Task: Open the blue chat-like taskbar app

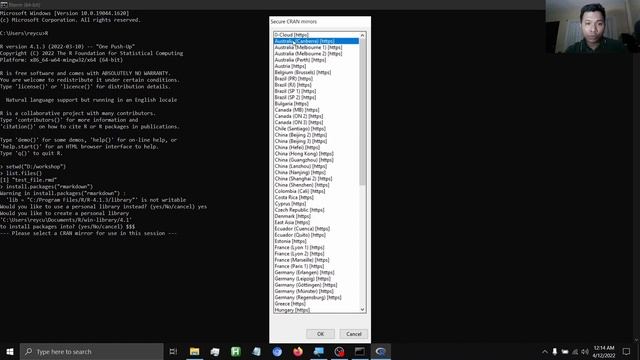Action: point(318,351)
